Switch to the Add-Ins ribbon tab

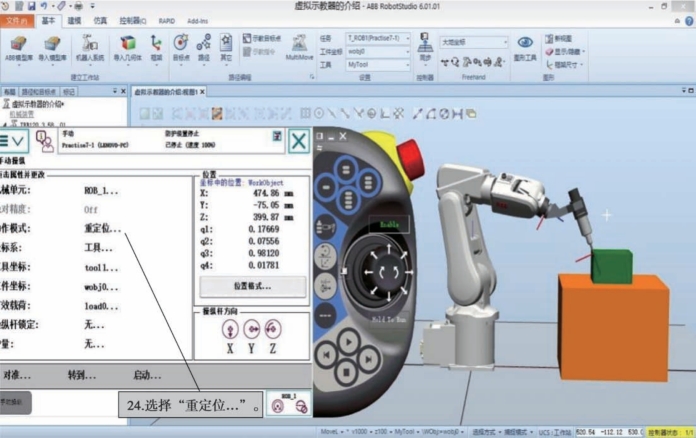pyautogui.click(x=198, y=21)
